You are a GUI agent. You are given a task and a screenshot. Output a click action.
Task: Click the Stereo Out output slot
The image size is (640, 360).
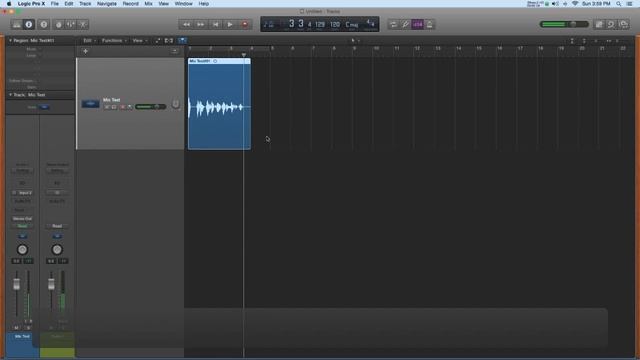[22, 219]
